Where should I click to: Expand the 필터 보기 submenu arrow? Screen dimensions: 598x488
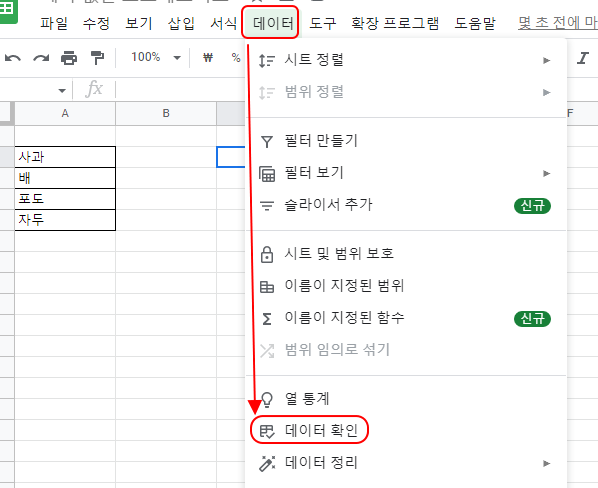(547, 174)
